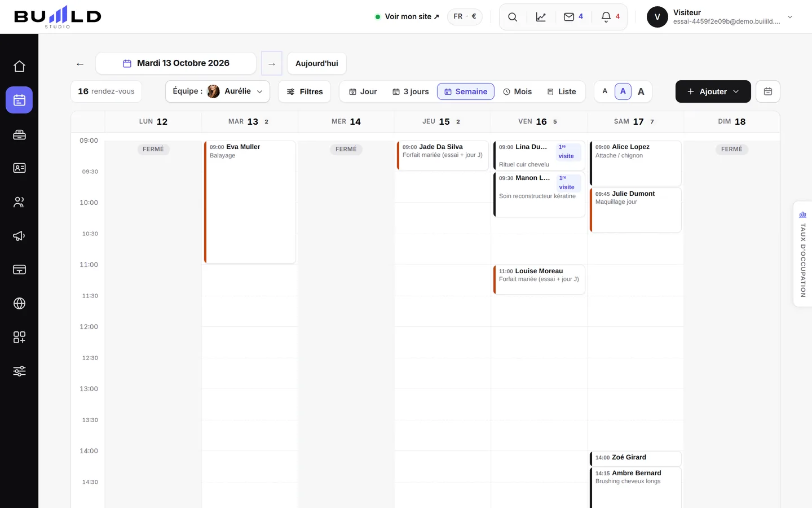The width and height of the screenshot is (812, 508).
Task: Open Jade Da Silva appointment
Action: [x=443, y=155]
